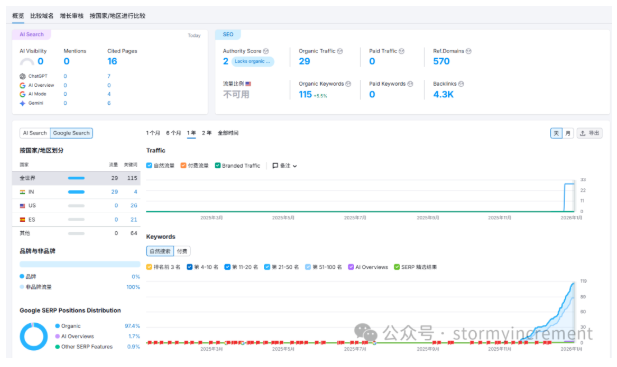Click Cited Pages value 16
Image resolution: width=617 pixels, height=367 pixels.
coord(112,61)
